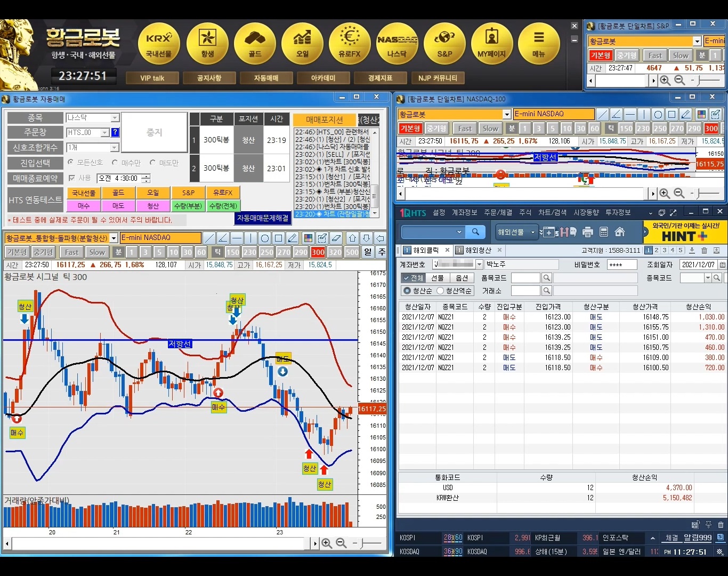The width and height of the screenshot is (728, 576).
Task: Click 중지 button in 자동매매 window
Action: 155,133
